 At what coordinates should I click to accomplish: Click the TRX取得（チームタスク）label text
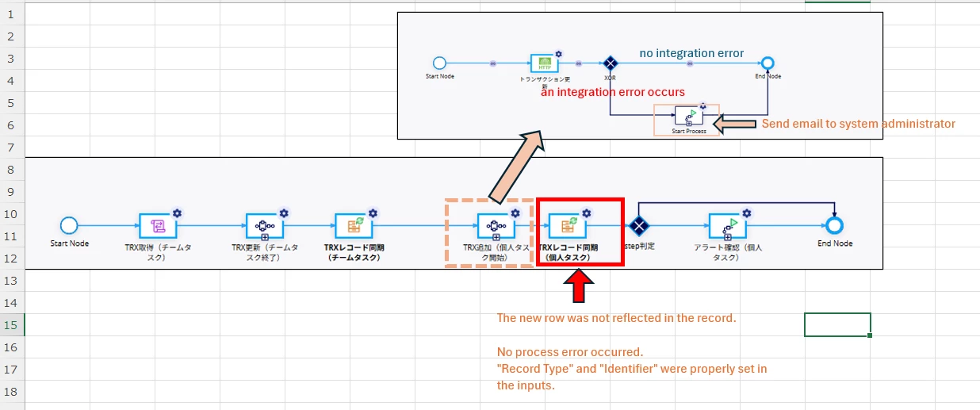(157, 251)
